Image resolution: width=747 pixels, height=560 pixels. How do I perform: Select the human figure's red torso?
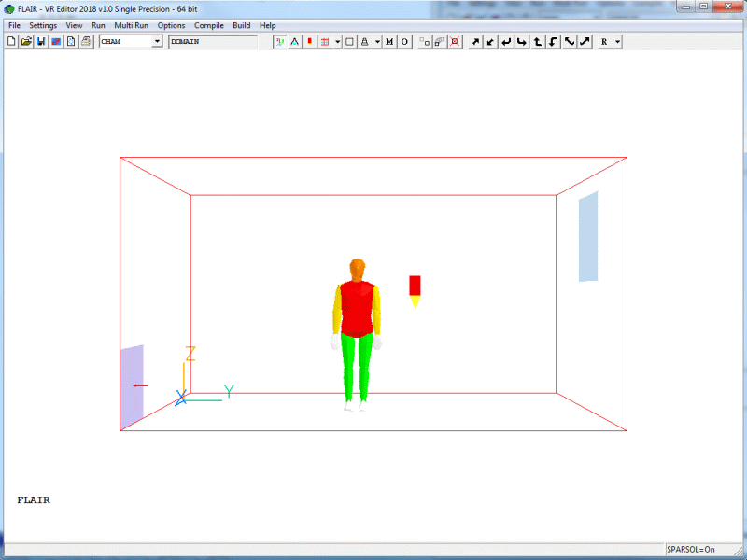pos(356,306)
